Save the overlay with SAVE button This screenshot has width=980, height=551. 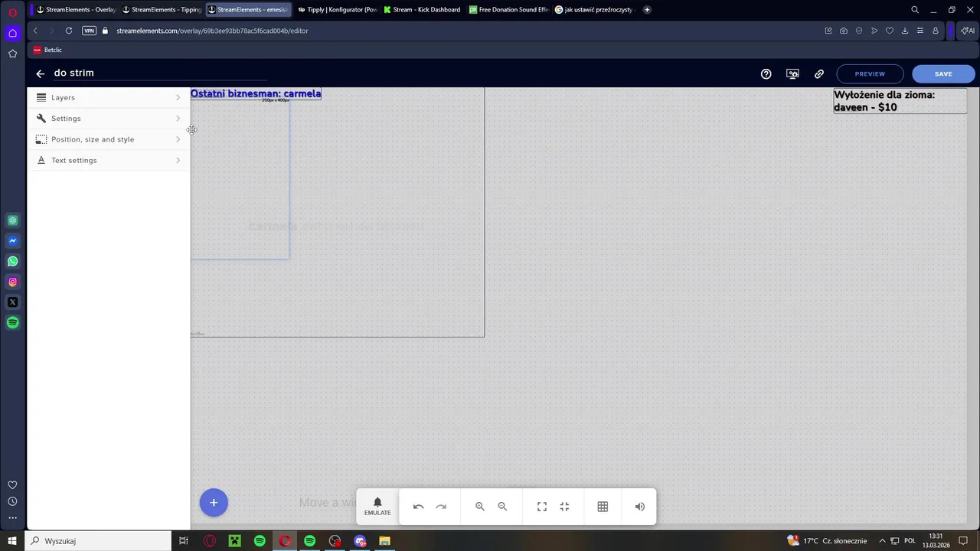coord(943,73)
